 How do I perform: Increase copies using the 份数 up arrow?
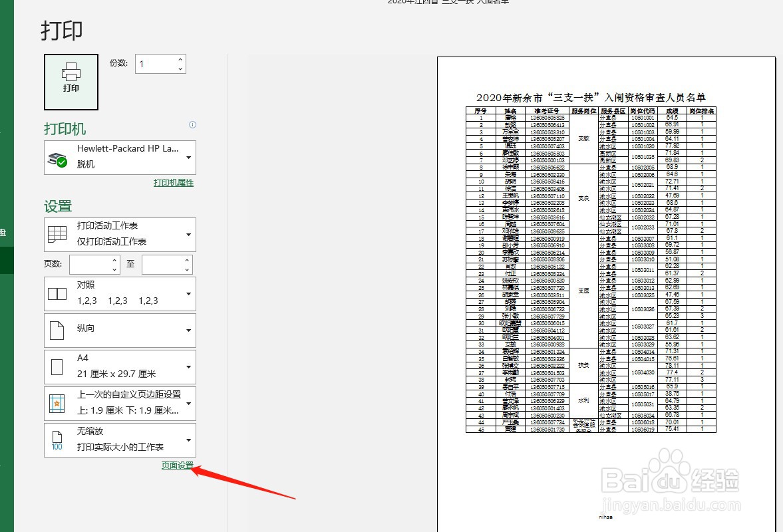(179, 59)
